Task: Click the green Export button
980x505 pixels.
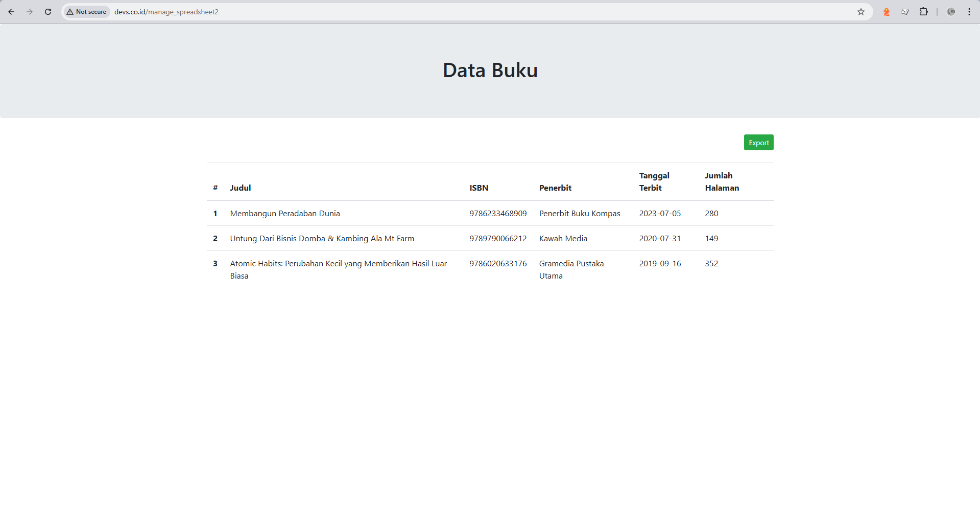Action: tap(758, 142)
